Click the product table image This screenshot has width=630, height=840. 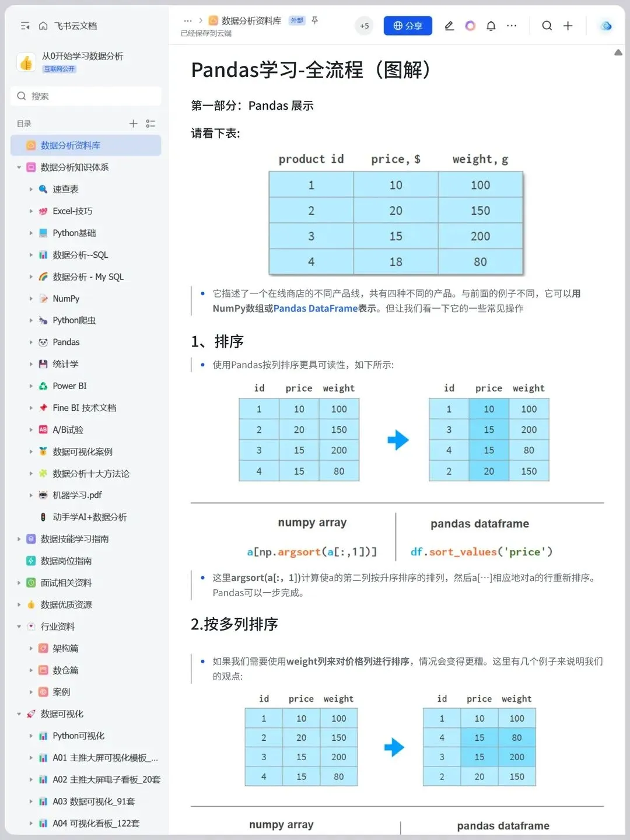tap(396, 213)
